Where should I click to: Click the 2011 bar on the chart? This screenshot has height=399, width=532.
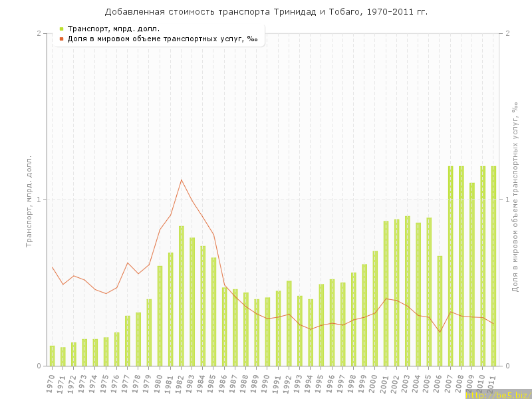[x=493, y=266]
